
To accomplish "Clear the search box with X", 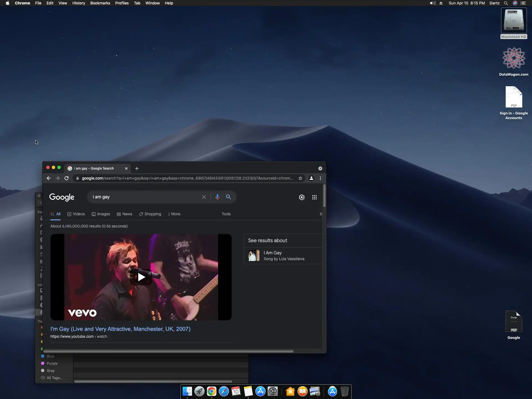I will [x=204, y=197].
